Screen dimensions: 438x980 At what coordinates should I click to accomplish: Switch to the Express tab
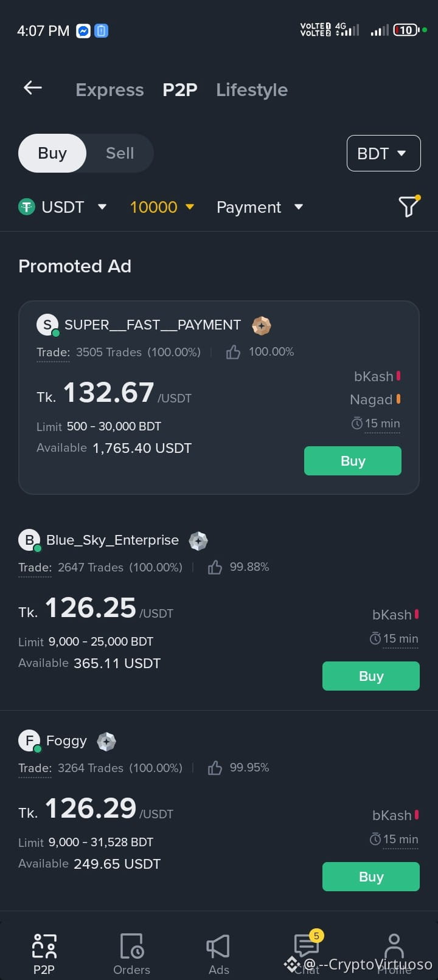(x=109, y=90)
